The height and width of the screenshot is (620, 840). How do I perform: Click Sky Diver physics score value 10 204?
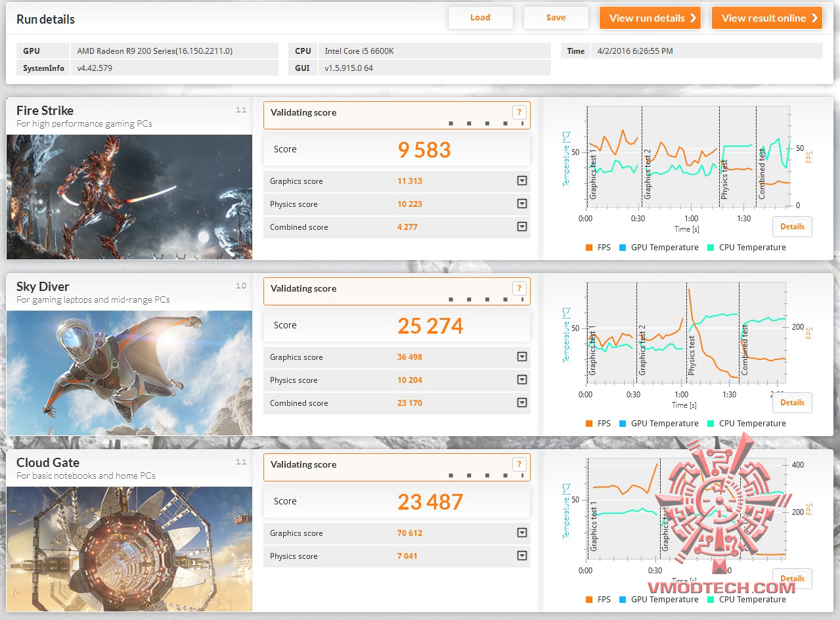(410, 380)
